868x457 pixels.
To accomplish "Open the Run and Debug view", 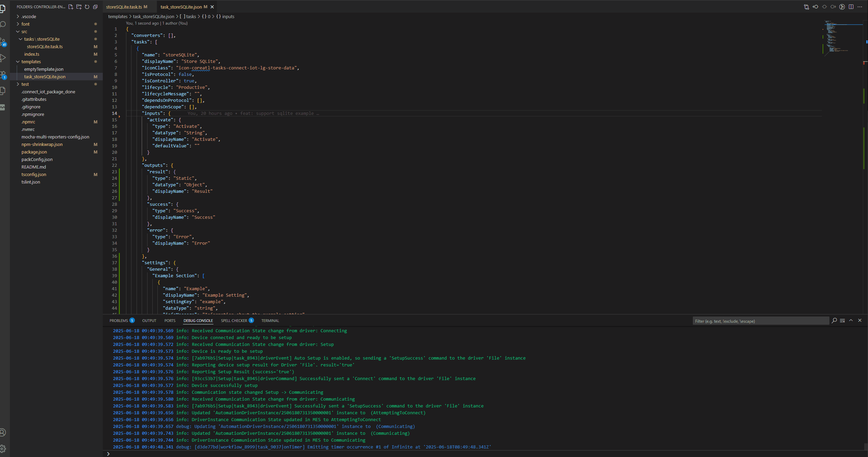I will (3, 58).
